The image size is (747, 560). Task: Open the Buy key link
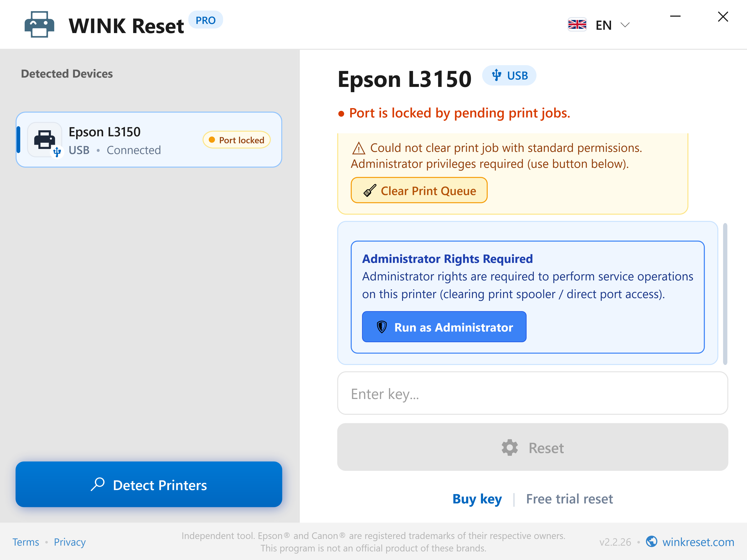click(x=477, y=499)
